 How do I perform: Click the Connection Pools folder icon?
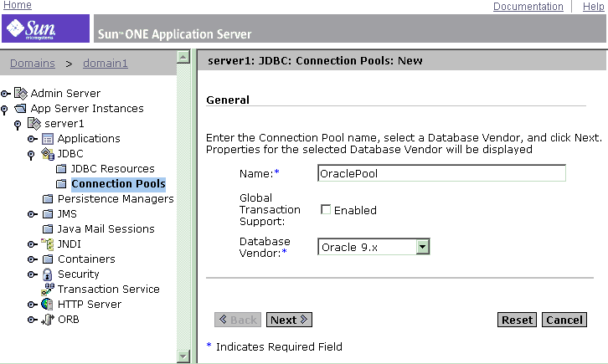61,184
